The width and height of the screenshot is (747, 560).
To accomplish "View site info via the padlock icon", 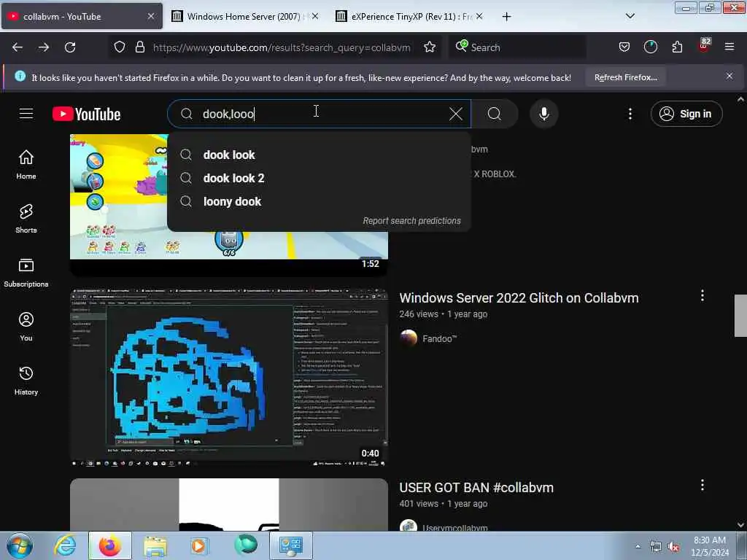I will 139,47.
